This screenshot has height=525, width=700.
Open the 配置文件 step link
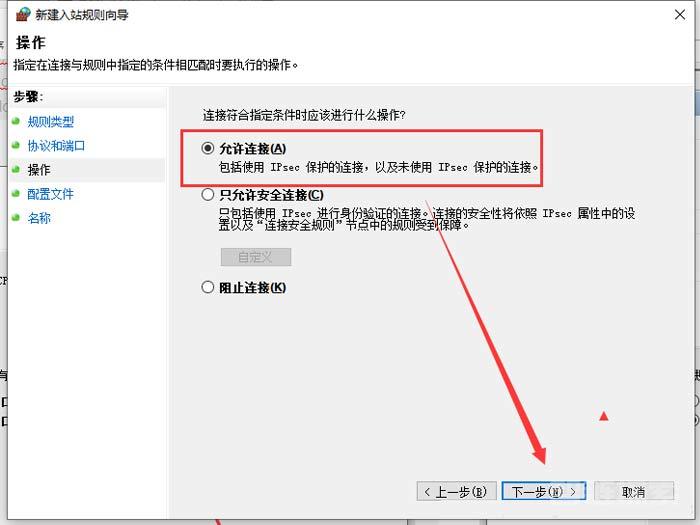(50, 194)
